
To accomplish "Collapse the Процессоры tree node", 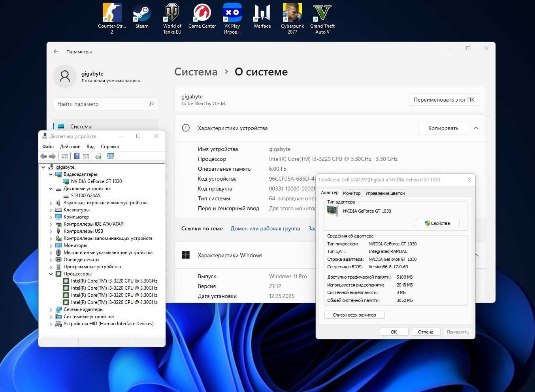I will click(51, 274).
